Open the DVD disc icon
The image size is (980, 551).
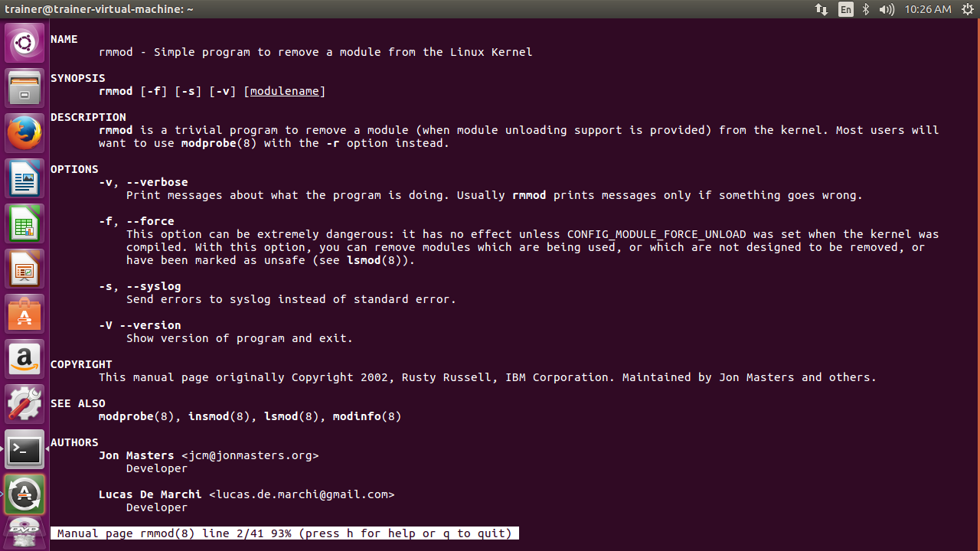click(24, 533)
